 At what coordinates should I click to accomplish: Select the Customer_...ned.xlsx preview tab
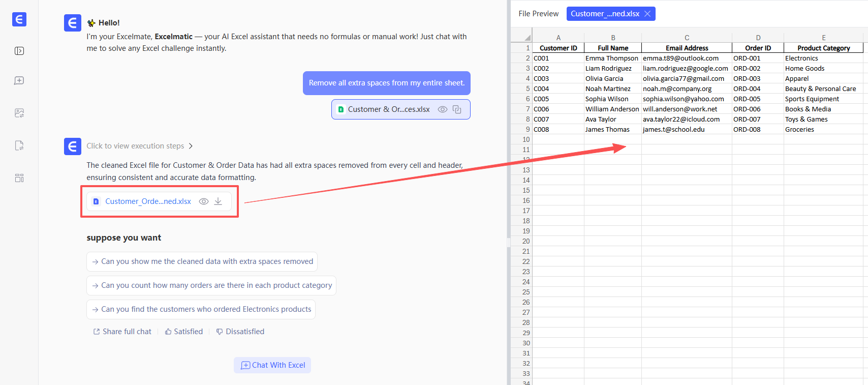604,14
